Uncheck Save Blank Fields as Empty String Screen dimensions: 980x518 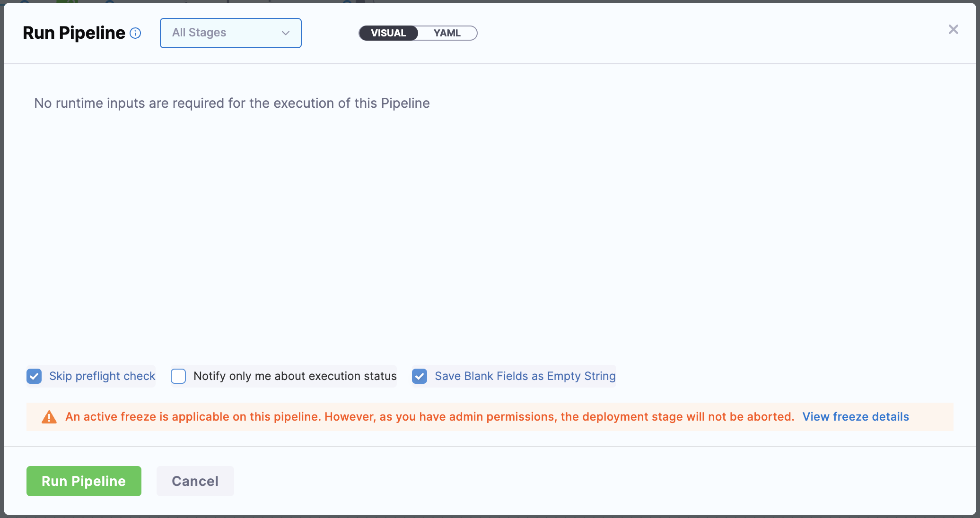click(x=420, y=376)
